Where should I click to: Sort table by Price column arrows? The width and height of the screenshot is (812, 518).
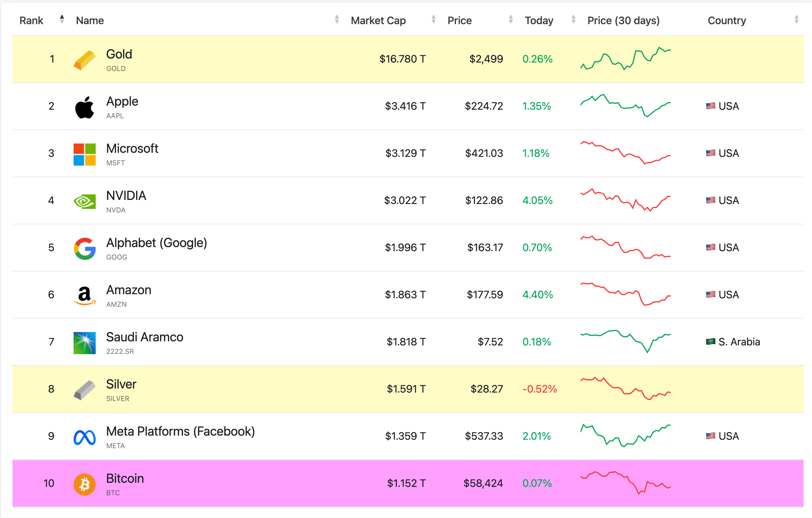click(510, 19)
